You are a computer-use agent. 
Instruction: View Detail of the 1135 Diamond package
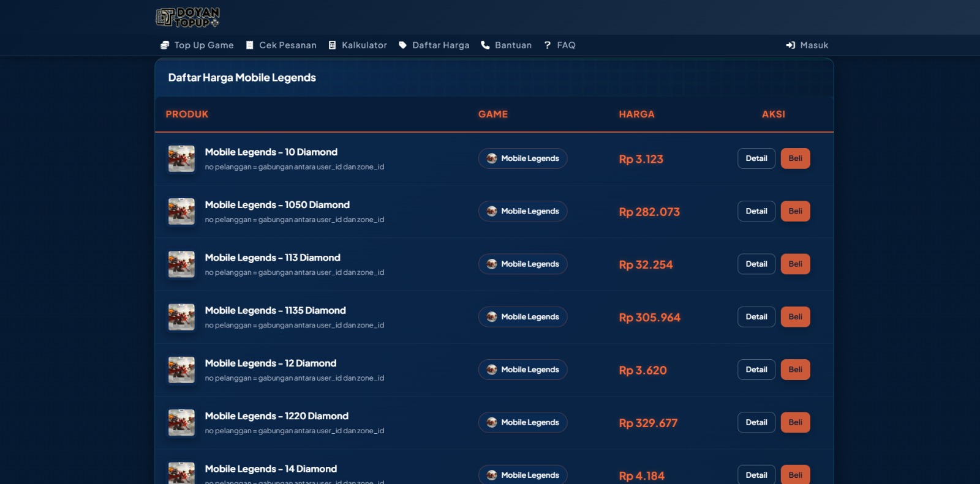756,317
